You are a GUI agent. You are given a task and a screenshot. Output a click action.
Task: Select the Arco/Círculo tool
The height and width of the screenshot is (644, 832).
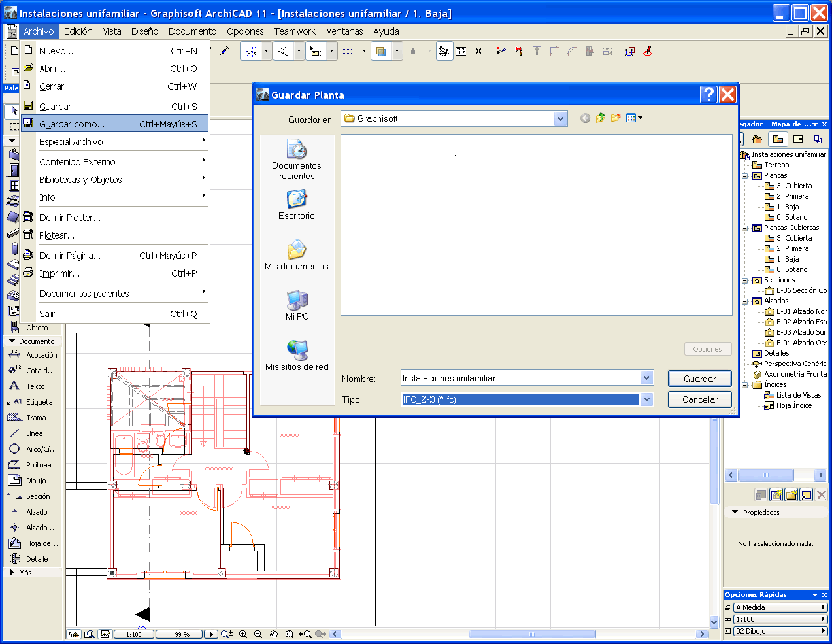pos(33,449)
